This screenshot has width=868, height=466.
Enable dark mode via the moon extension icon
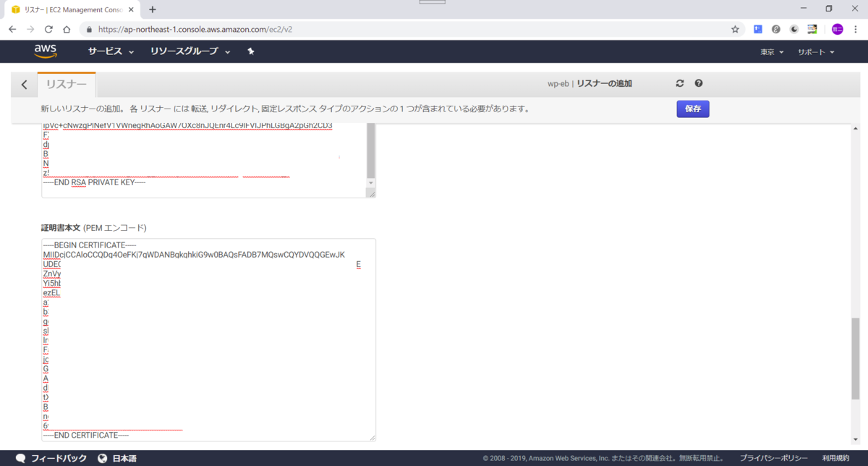point(793,29)
